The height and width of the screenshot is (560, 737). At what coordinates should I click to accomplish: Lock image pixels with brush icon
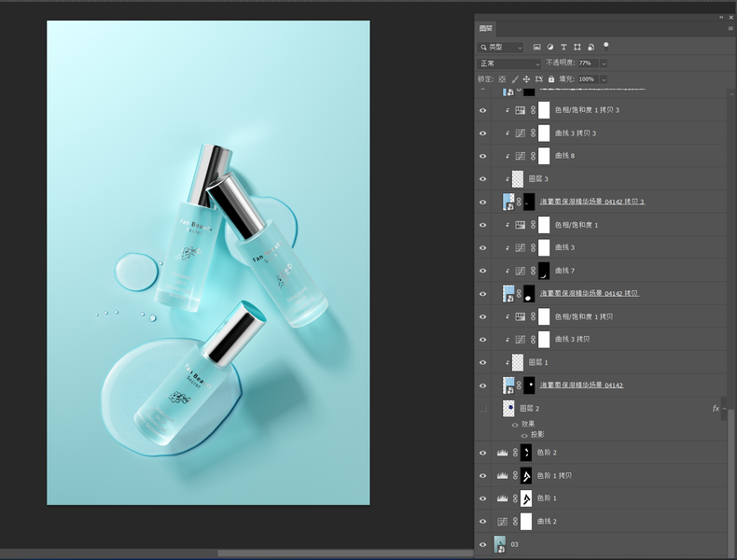click(515, 79)
